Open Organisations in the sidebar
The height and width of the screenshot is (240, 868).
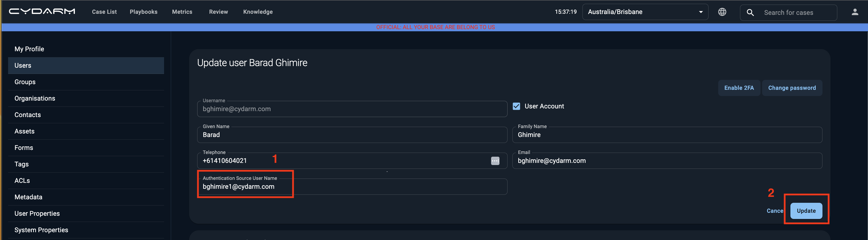(x=86, y=98)
